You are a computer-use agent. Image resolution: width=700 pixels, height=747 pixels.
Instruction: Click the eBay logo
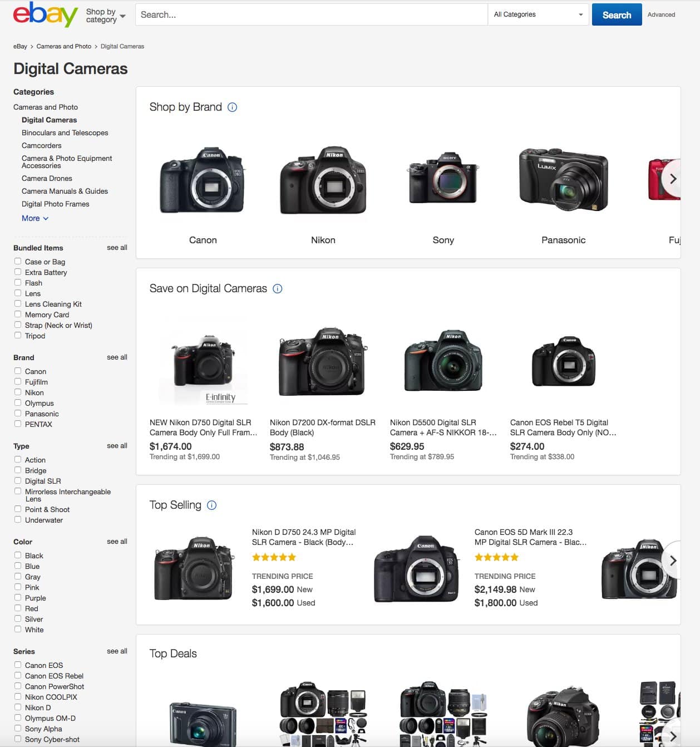(46, 14)
